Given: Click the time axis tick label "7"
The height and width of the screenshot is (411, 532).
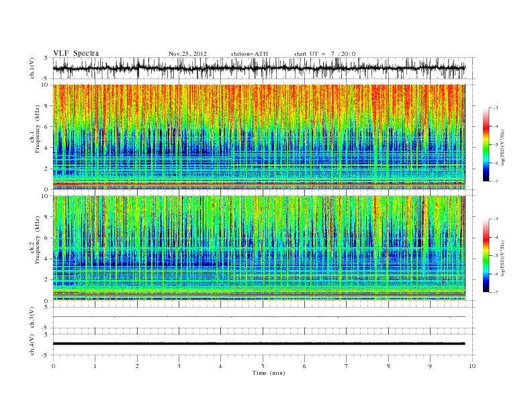Looking at the screenshot, I should coord(346,366).
